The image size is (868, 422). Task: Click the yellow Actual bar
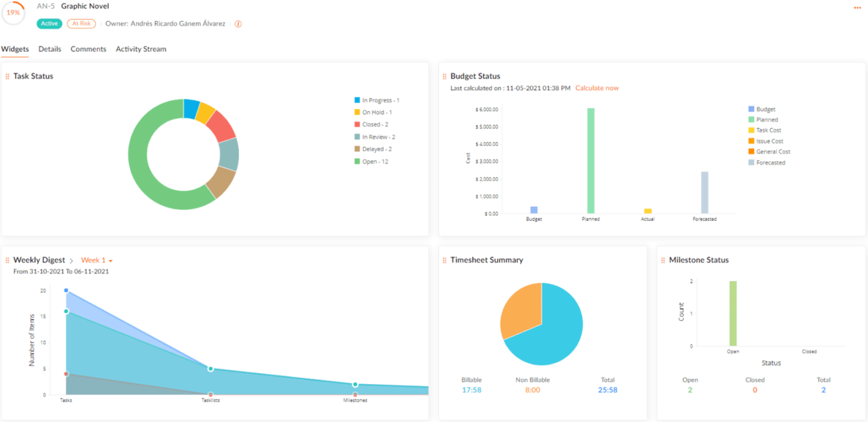(648, 211)
